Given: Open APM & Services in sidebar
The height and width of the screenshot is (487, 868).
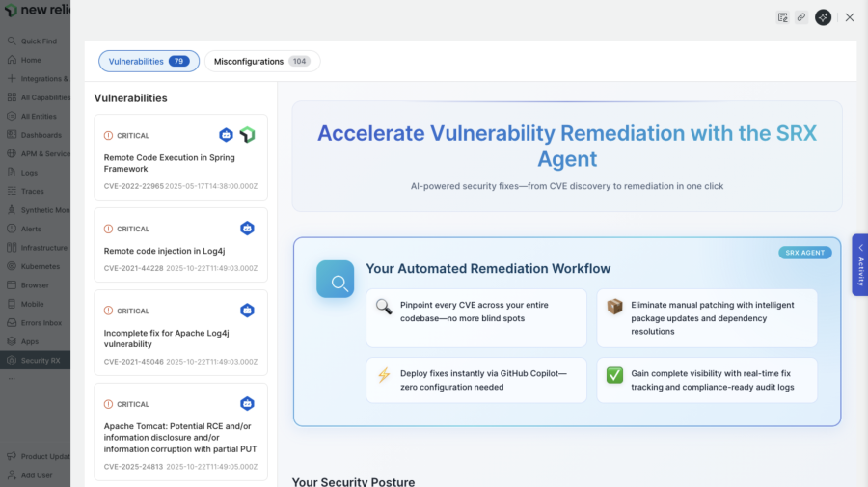Looking at the screenshot, I should coord(35,154).
